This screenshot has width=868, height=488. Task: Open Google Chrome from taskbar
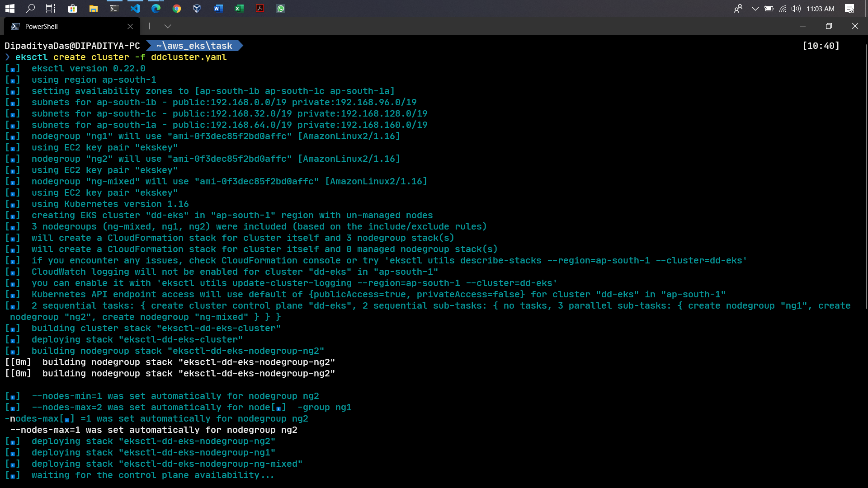[177, 9]
